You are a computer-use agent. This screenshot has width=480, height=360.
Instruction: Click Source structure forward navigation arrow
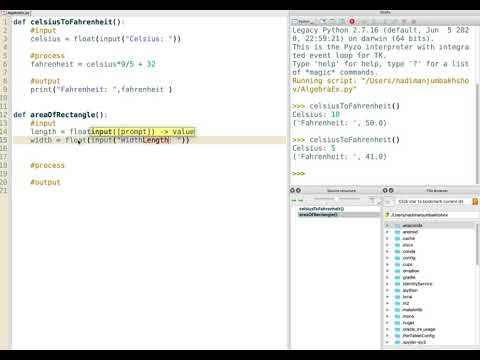click(x=301, y=200)
